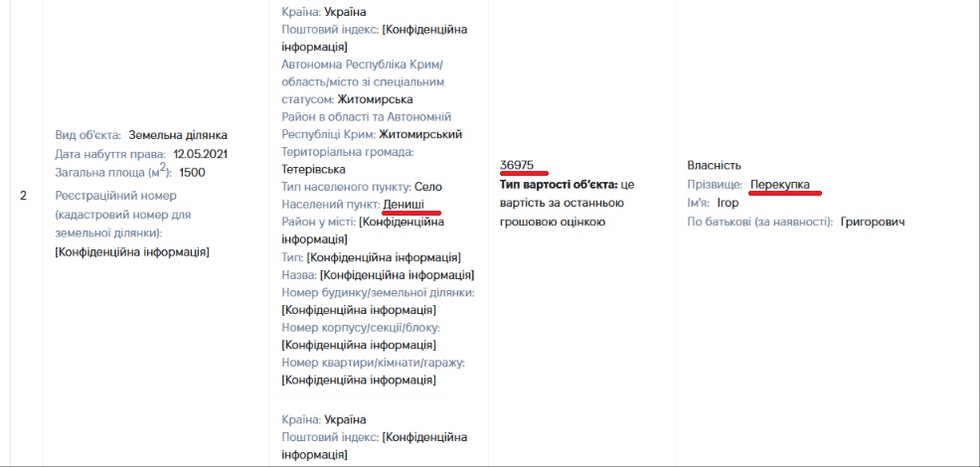Screen dimensions: 980x467
Task: Click the 'Номер квартири/кімнати/гаражу' label
Action: (374, 362)
